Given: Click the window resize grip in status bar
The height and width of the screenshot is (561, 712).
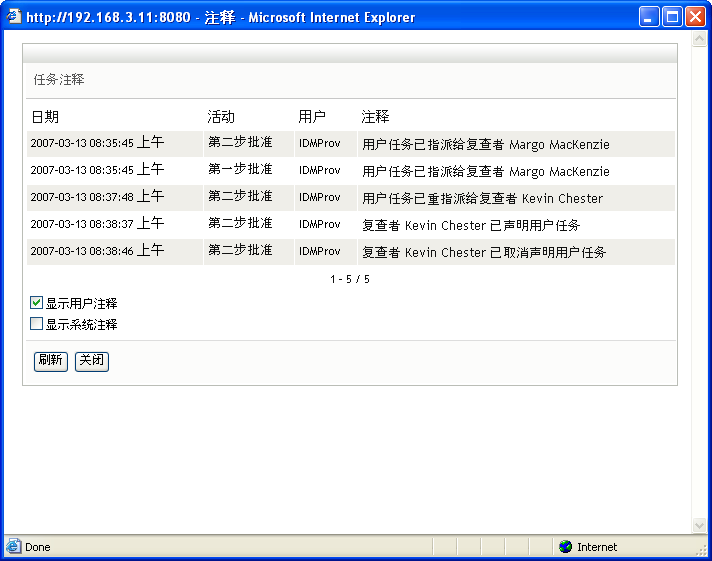Looking at the screenshot, I should tap(702, 549).
